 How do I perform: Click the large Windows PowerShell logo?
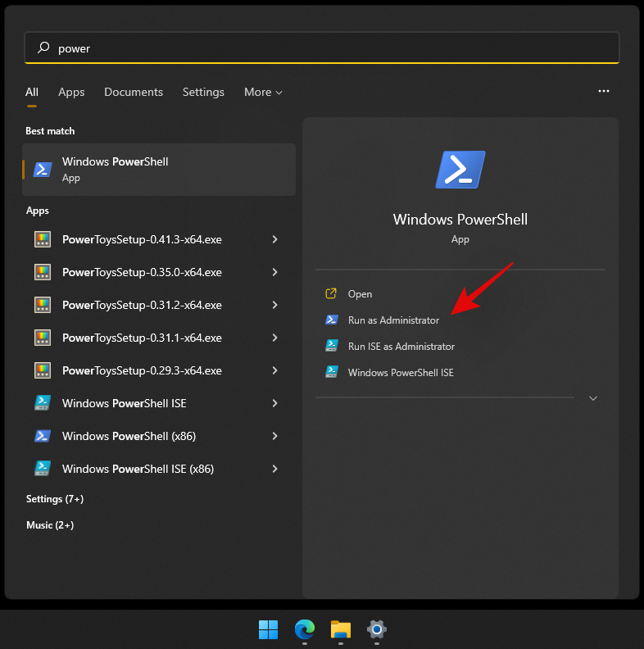(x=460, y=170)
